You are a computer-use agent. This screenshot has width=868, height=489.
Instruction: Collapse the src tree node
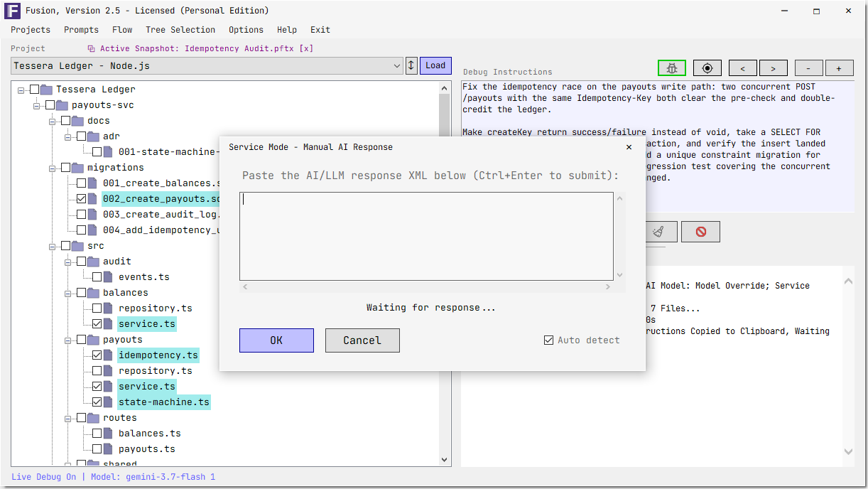point(53,246)
